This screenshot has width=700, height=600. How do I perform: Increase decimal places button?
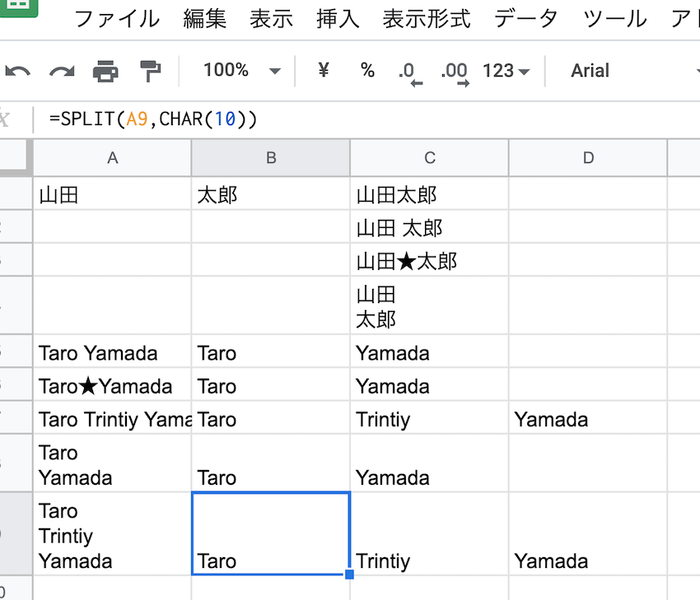coord(455,72)
